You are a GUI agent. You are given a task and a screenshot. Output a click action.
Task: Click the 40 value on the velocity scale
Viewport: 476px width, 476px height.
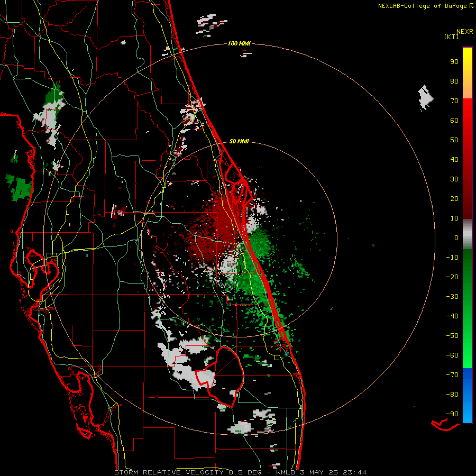tap(454, 159)
